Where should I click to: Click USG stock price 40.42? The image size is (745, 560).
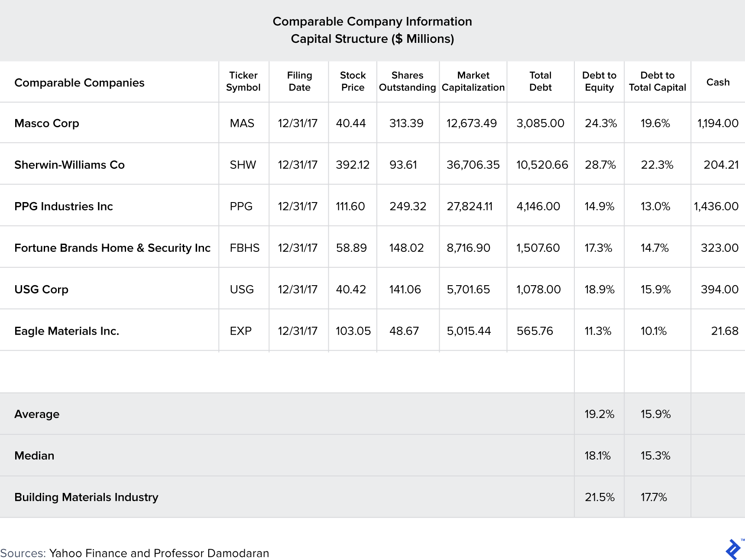(350, 290)
